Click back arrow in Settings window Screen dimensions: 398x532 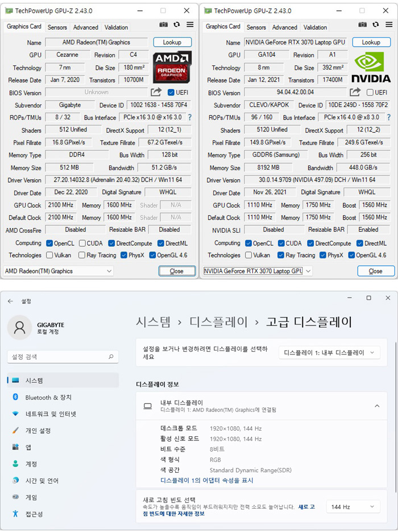point(10,301)
